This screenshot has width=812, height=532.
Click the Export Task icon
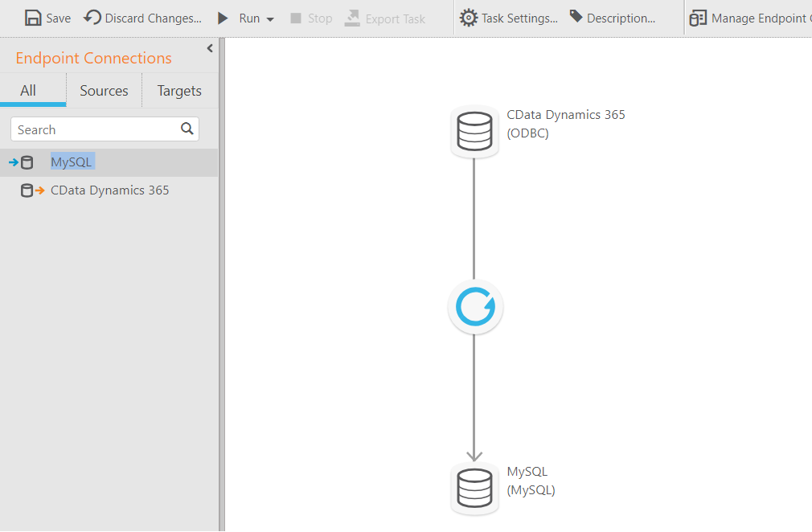pyautogui.click(x=351, y=17)
